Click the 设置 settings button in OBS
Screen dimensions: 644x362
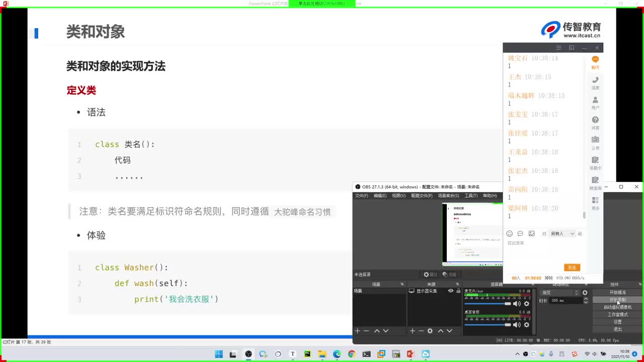pyautogui.click(x=617, y=322)
